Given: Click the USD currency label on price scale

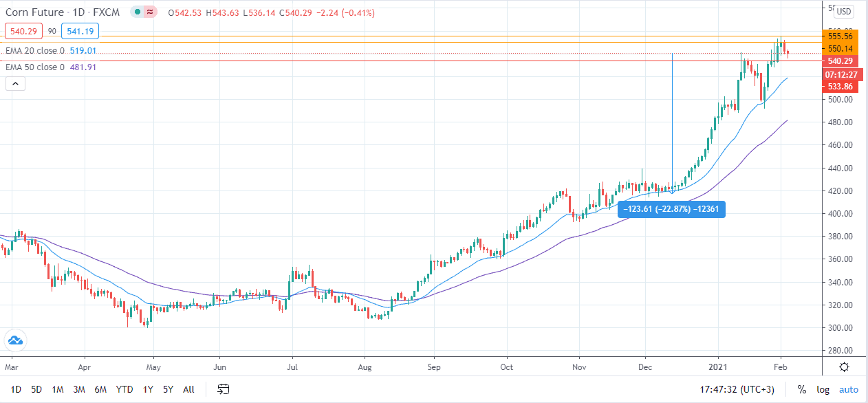Looking at the screenshot, I should (844, 10).
